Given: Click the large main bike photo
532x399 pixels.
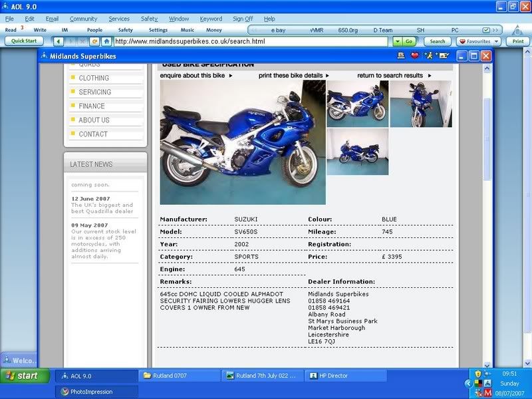Looking at the screenshot, I should coord(243,142).
